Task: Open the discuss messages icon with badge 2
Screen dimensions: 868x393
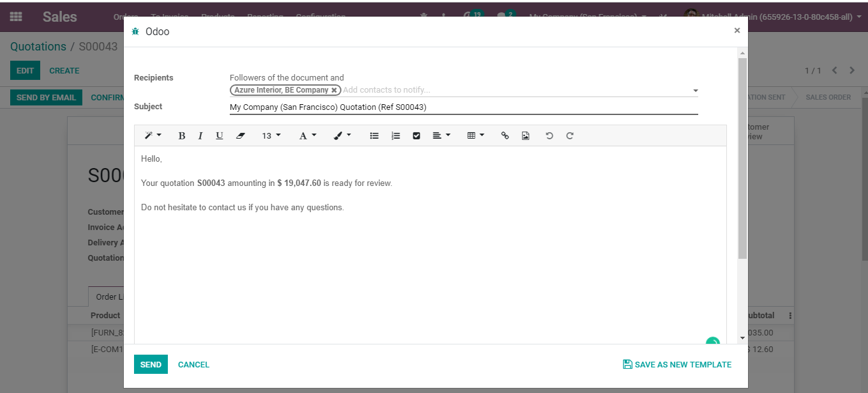Action: tap(504, 16)
